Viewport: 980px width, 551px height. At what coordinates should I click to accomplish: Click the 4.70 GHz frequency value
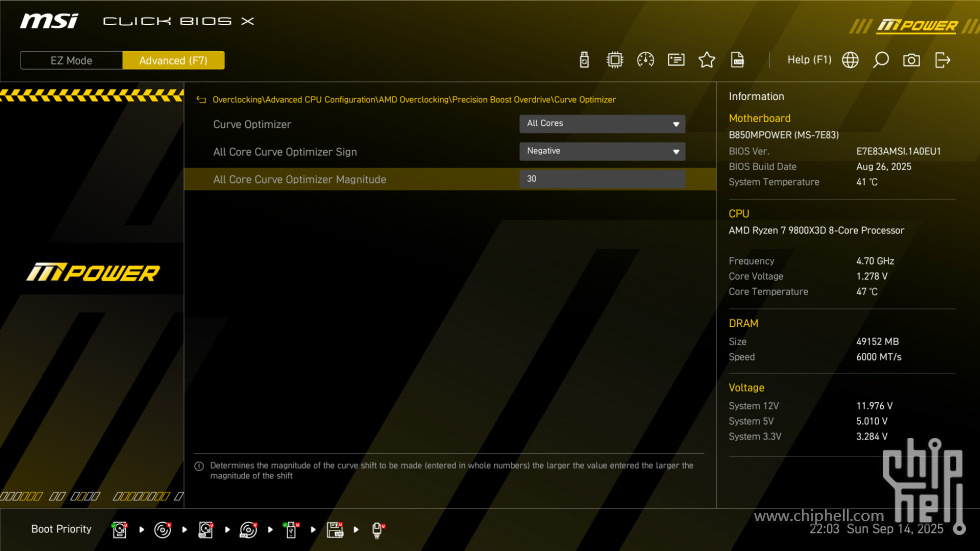(x=875, y=261)
